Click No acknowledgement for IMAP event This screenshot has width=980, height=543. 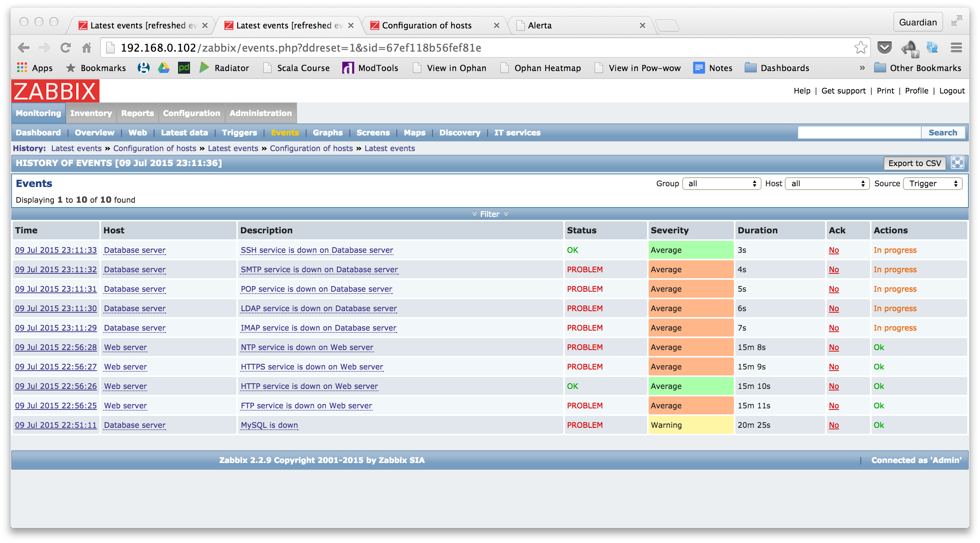coord(834,328)
